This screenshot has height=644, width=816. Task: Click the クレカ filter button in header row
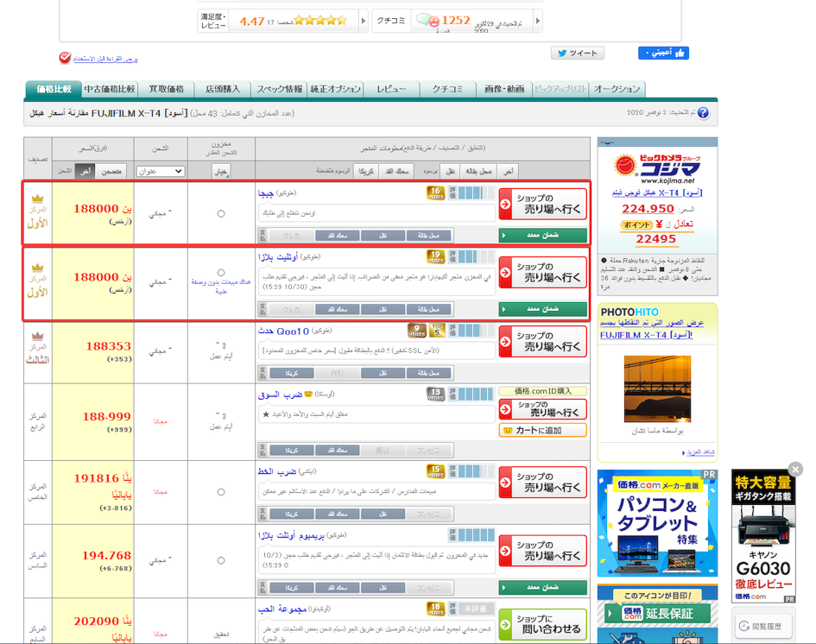[x=366, y=171]
